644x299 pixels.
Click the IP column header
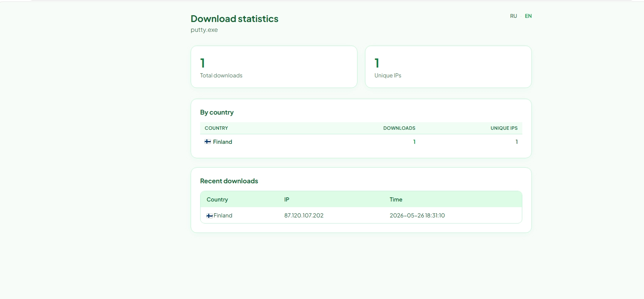click(287, 200)
